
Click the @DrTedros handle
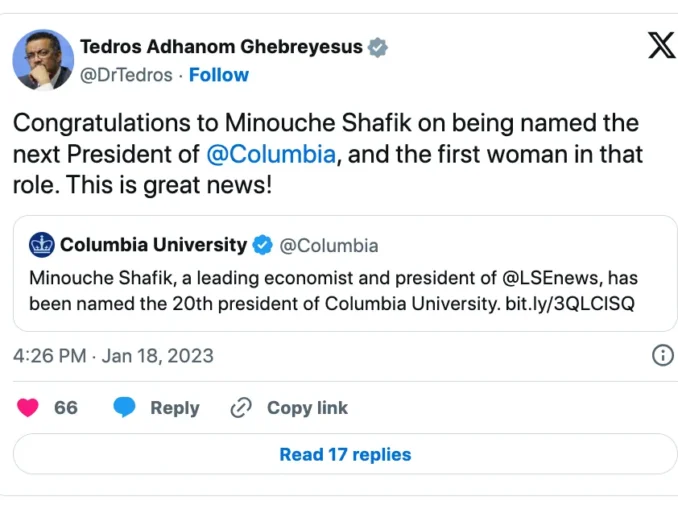point(125,75)
